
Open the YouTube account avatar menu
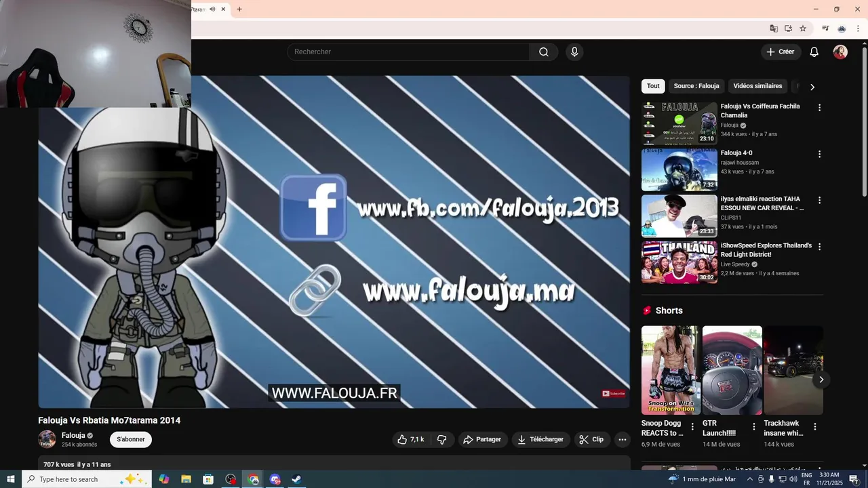pyautogui.click(x=840, y=52)
